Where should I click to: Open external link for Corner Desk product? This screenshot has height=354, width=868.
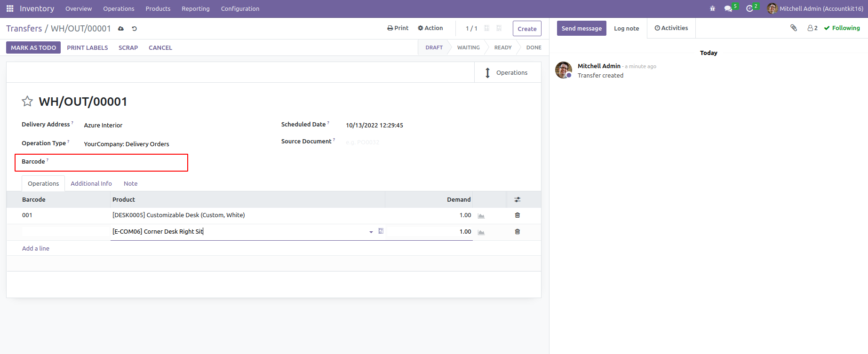click(x=381, y=231)
